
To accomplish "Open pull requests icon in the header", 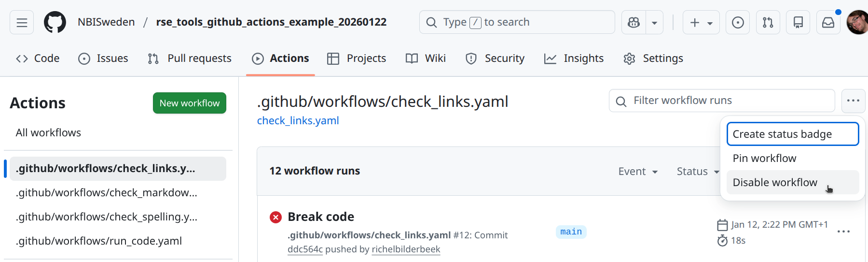I will pos(768,22).
